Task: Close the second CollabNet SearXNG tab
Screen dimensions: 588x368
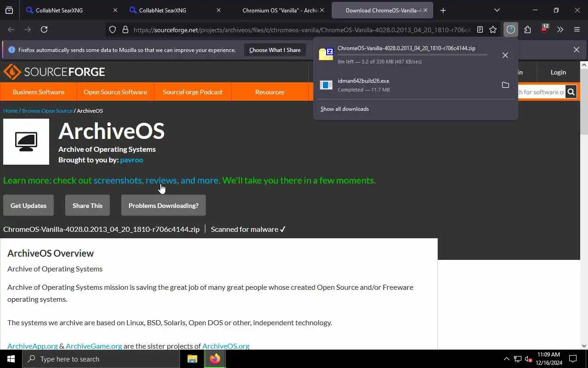Action: pos(219,10)
